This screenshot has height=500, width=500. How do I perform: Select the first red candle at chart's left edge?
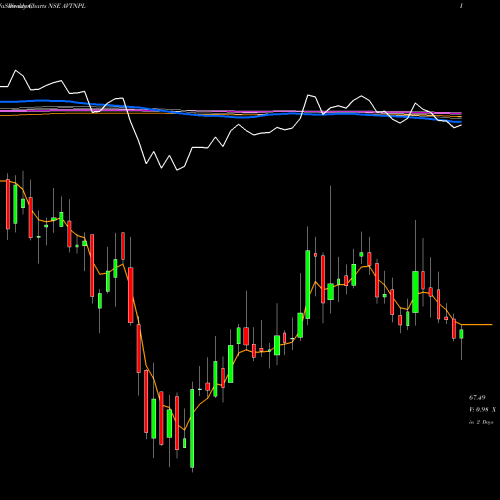pos(8,204)
